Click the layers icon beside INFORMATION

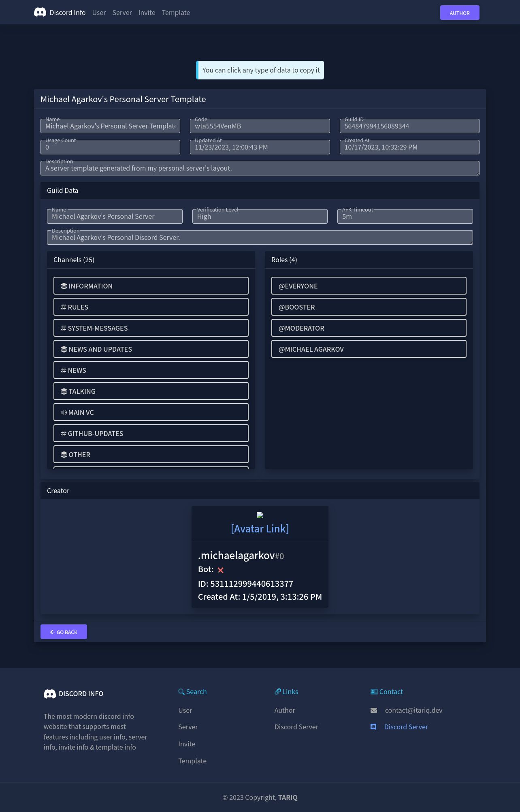coord(64,286)
